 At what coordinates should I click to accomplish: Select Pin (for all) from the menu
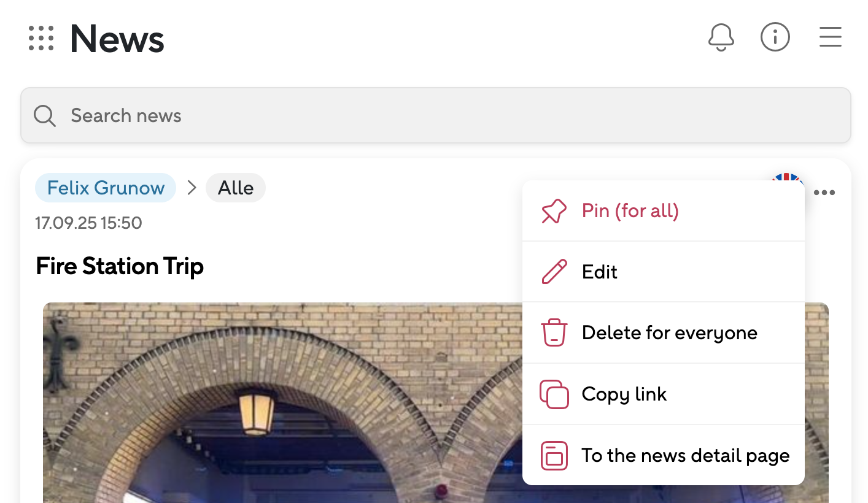630,211
